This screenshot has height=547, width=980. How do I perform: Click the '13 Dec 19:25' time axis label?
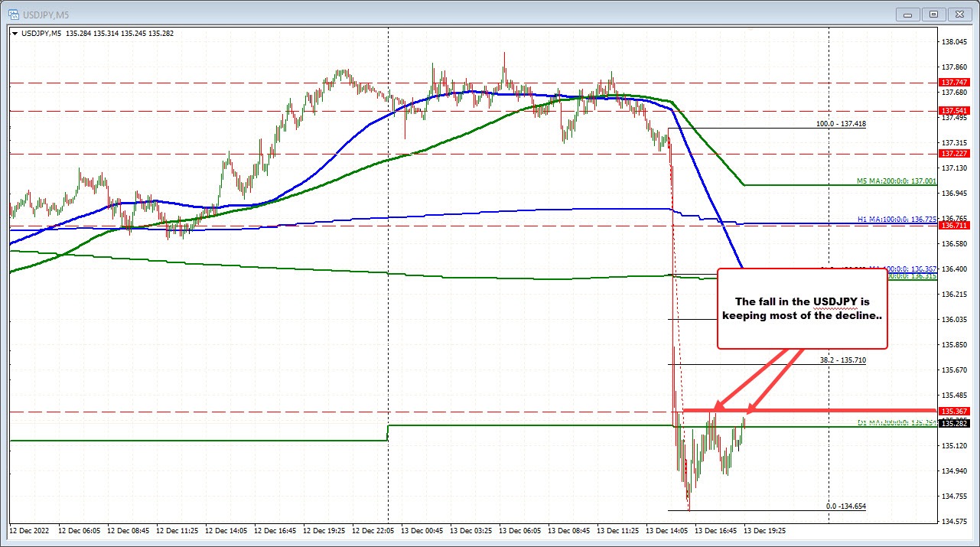765,529
